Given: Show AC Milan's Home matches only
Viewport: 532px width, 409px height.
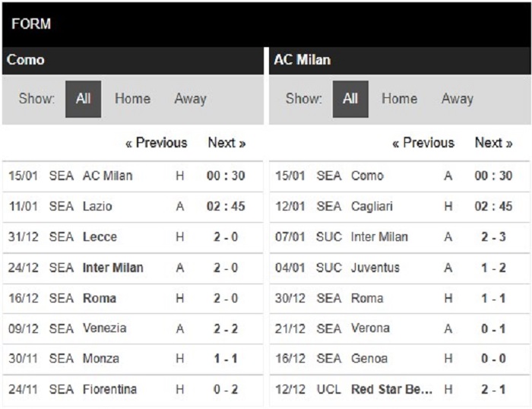Looking at the screenshot, I should (399, 99).
